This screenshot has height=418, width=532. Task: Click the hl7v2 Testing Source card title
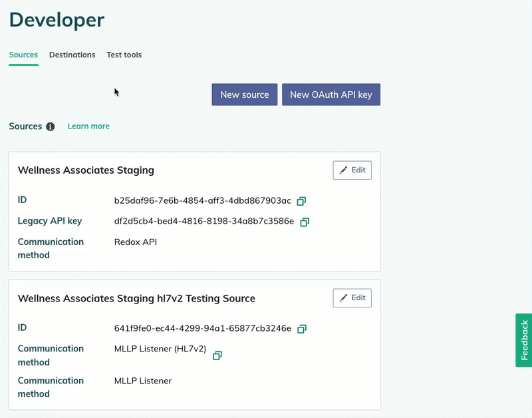136,298
